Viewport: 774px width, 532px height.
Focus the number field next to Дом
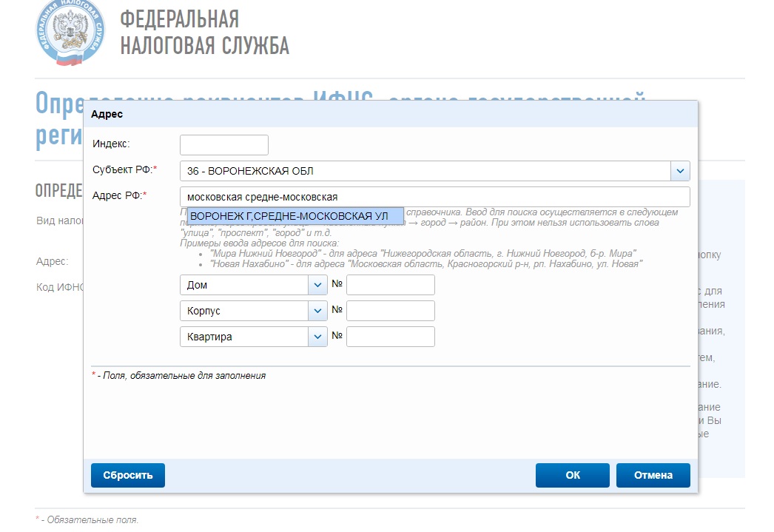click(390, 285)
